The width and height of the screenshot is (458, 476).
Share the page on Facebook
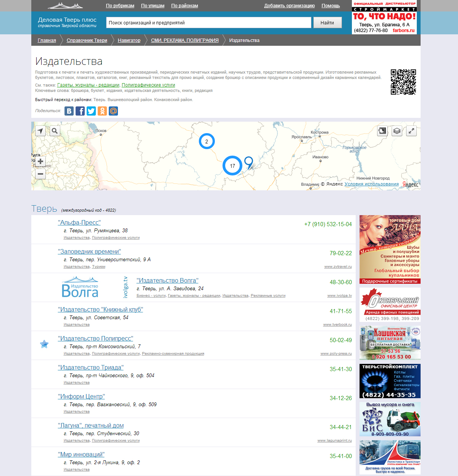point(80,111)
